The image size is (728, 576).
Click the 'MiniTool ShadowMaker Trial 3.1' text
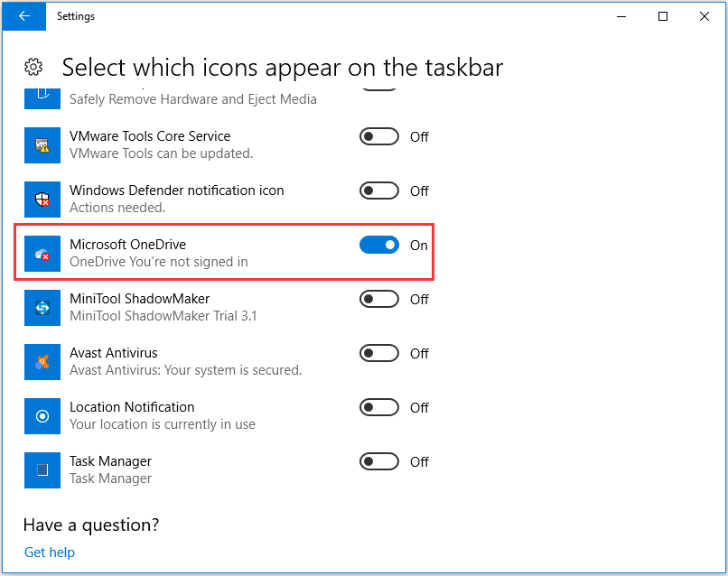tap(163, 316)
